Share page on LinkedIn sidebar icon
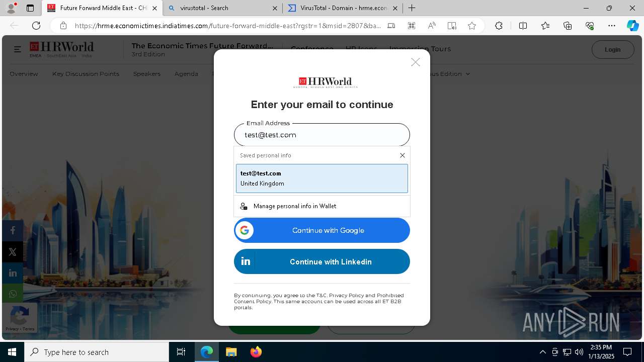644x362 pixels. (13, 273)
